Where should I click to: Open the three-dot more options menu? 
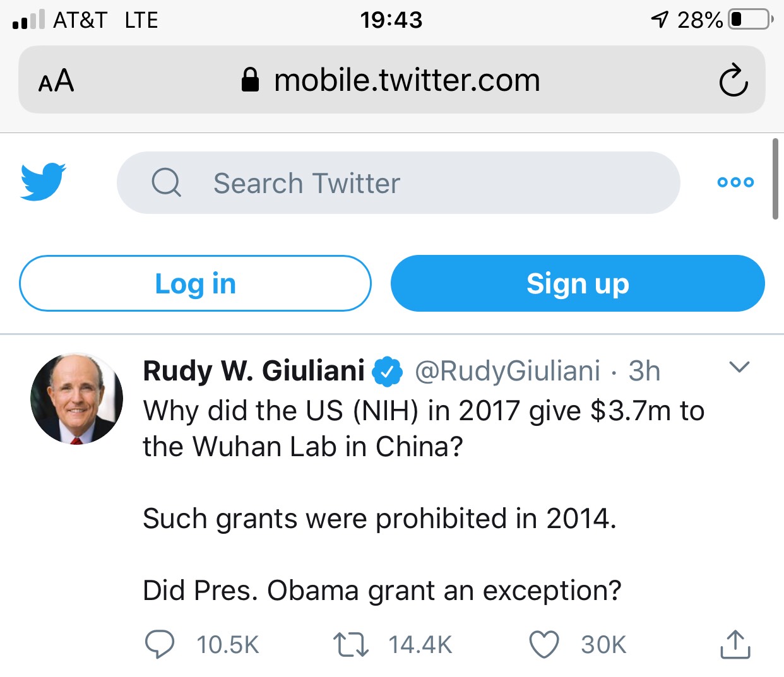click(x=735, y=182)
